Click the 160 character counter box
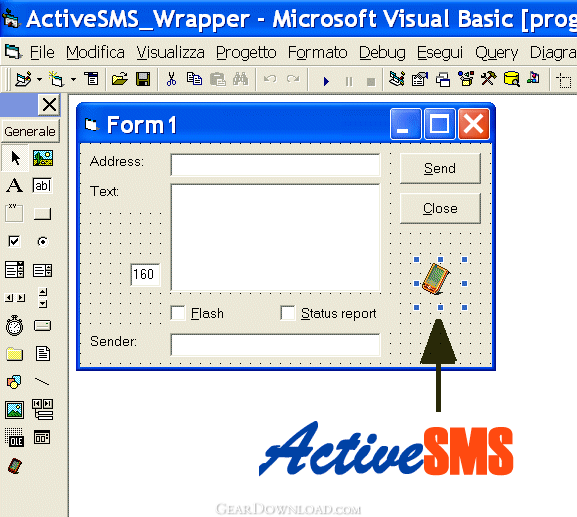 pos(145,274)
